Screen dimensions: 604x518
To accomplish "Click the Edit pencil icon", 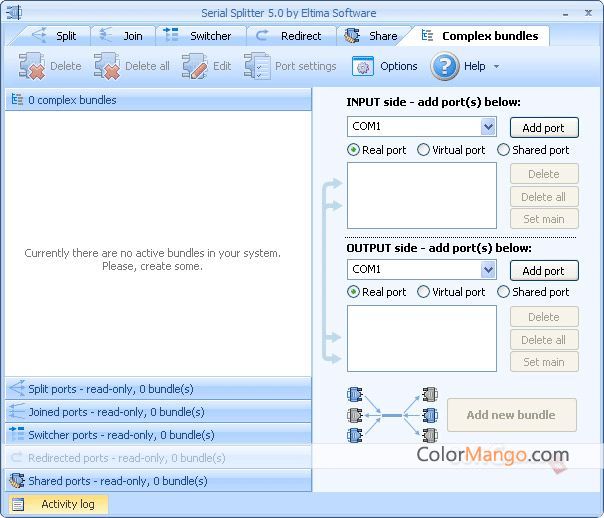I will 195,66.
